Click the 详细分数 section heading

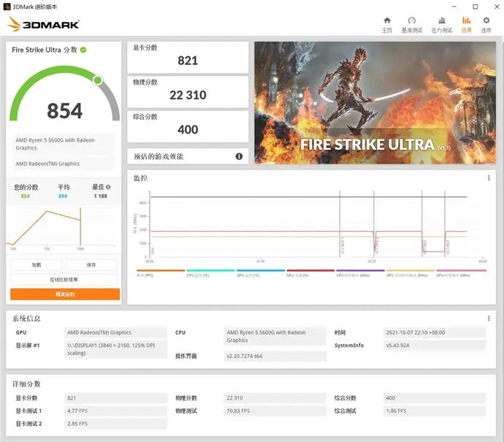26,384
